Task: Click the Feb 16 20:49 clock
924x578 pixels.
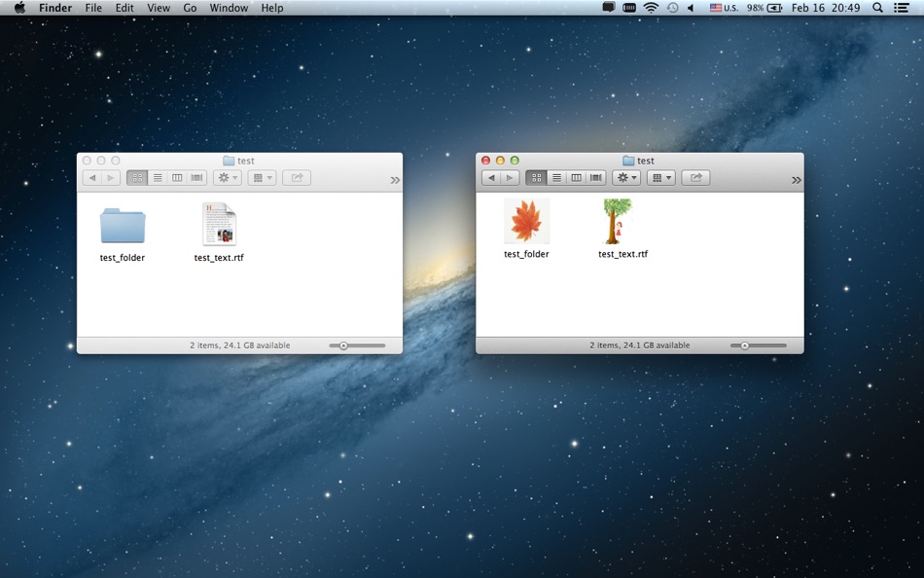Action: [826, 8]
